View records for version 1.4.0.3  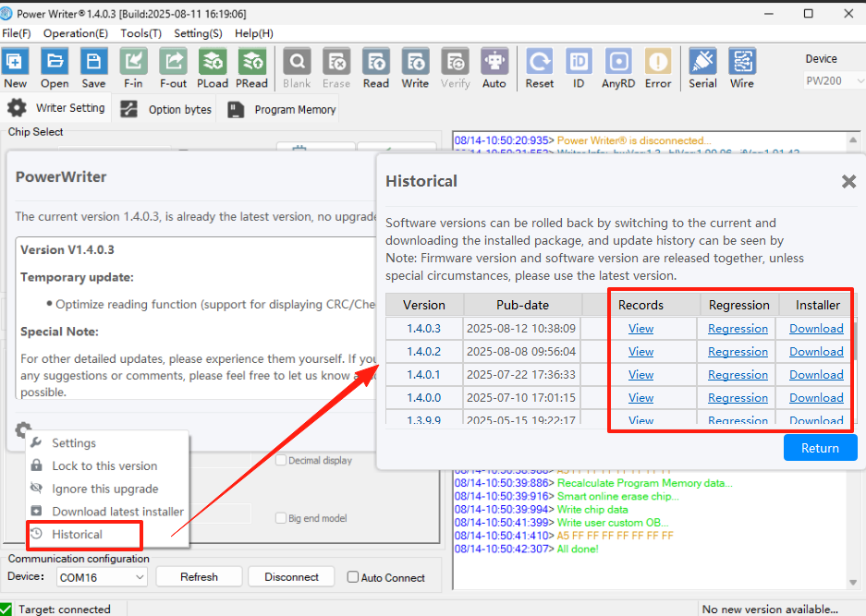pos(640,329)
